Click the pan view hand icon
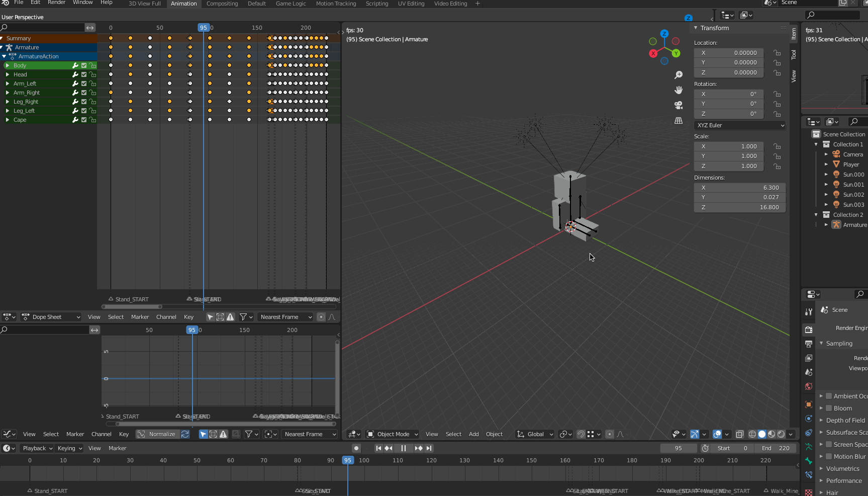 coord(679,90)
